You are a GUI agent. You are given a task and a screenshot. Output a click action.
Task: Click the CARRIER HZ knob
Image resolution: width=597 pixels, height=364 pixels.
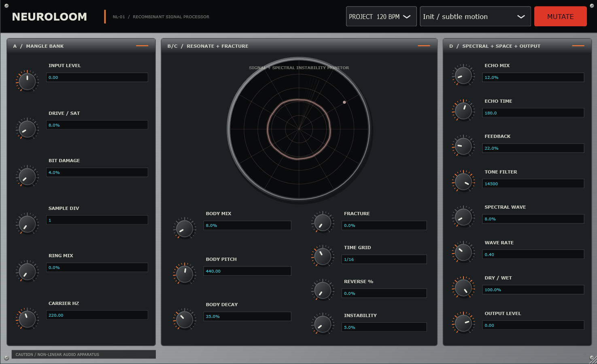click(x=27, y=319)
